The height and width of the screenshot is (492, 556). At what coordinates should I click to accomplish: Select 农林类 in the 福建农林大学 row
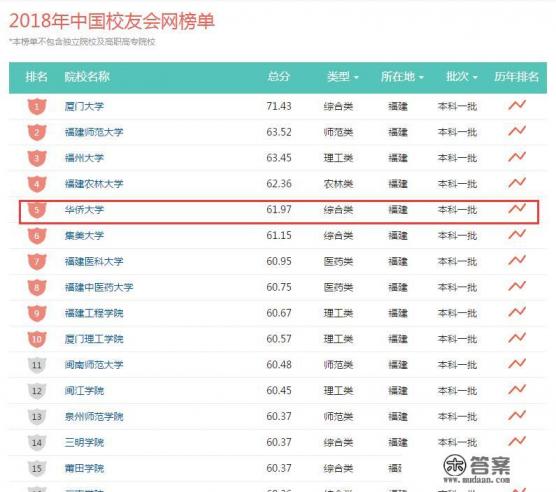(x=338, y=184)
